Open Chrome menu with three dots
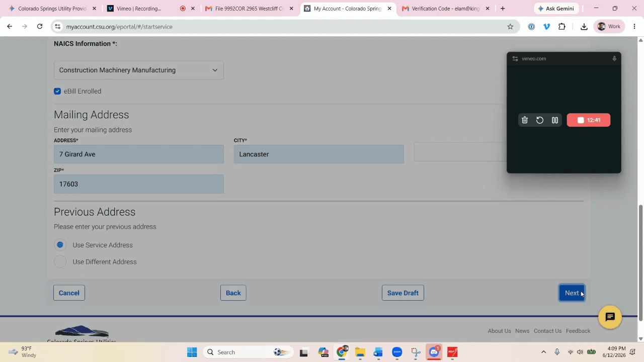The image size is (644, 362). [x=635, y=27]
